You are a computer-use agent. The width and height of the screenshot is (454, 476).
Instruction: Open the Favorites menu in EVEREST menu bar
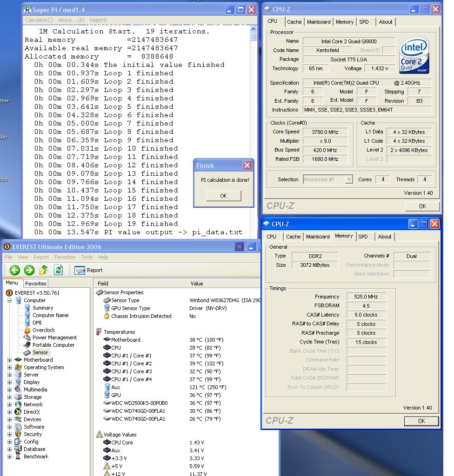click(x=65, y=257)
